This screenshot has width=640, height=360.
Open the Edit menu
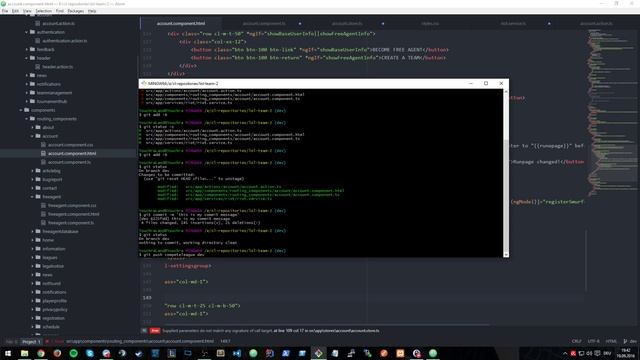tap(16, 11)
